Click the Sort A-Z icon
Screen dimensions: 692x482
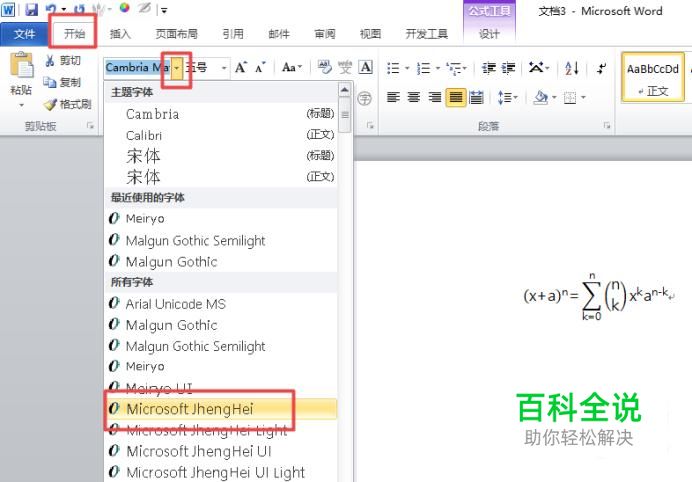click(572, 68)
